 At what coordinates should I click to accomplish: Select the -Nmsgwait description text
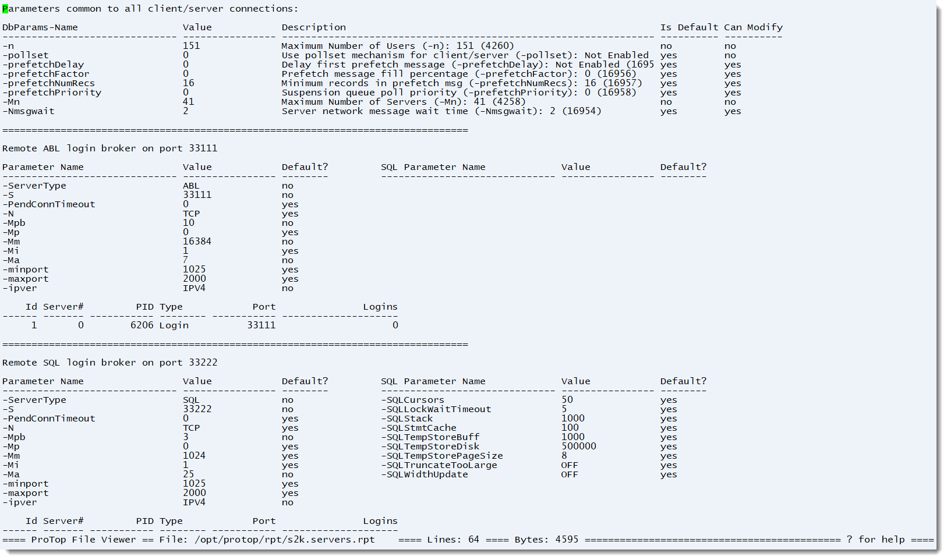click(441, 111)
